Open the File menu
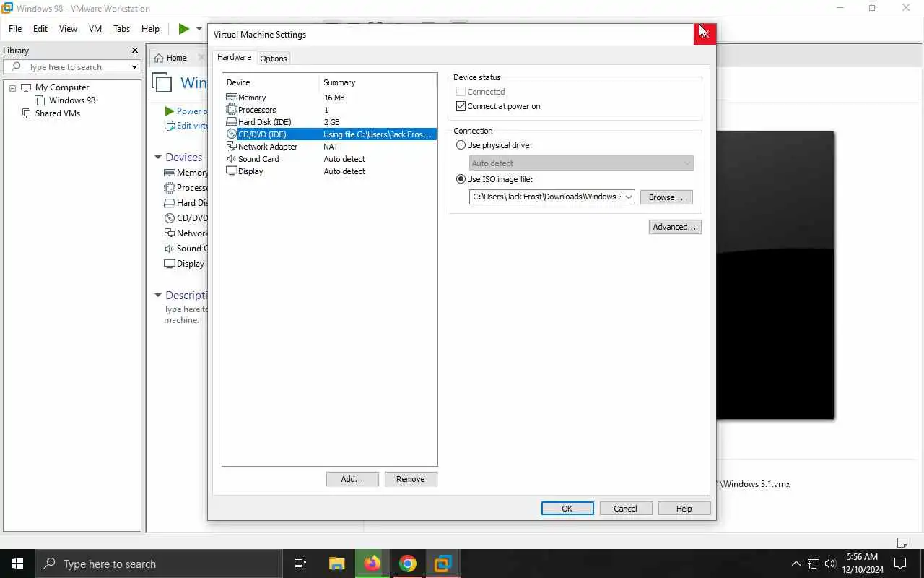 [15, 29]
